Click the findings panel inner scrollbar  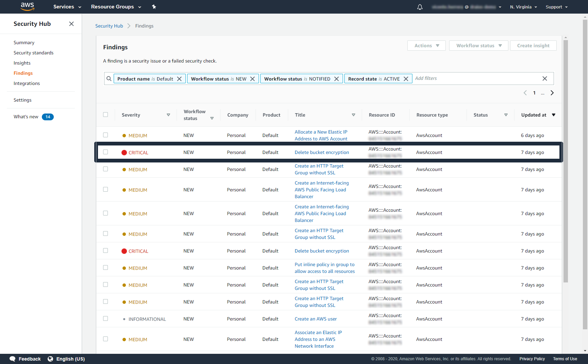click(x=566, y=161)
